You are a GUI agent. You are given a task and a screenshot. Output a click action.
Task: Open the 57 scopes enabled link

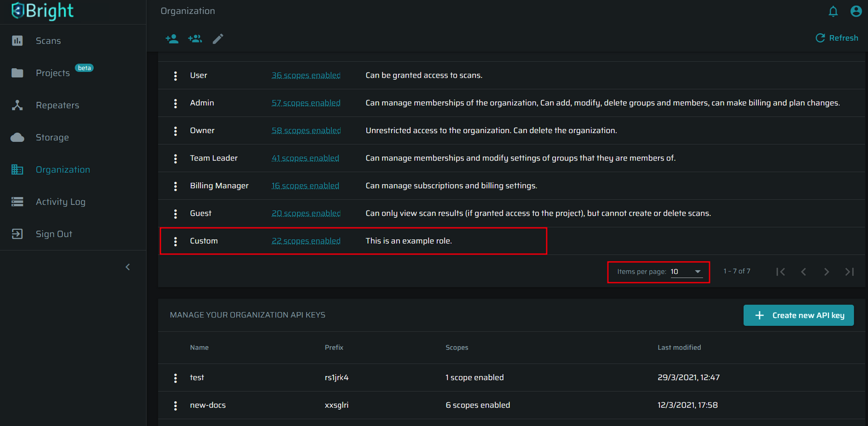tap(306, 103)
